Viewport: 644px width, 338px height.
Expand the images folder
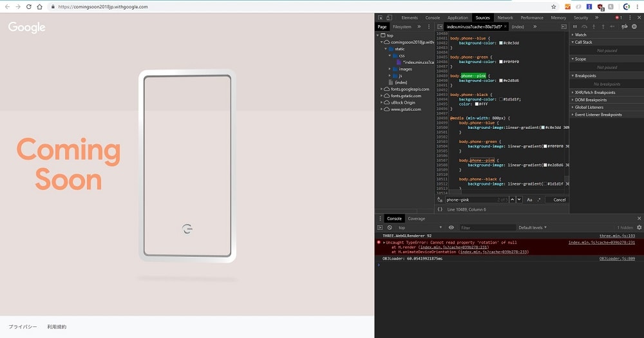[x=390, y=69]
